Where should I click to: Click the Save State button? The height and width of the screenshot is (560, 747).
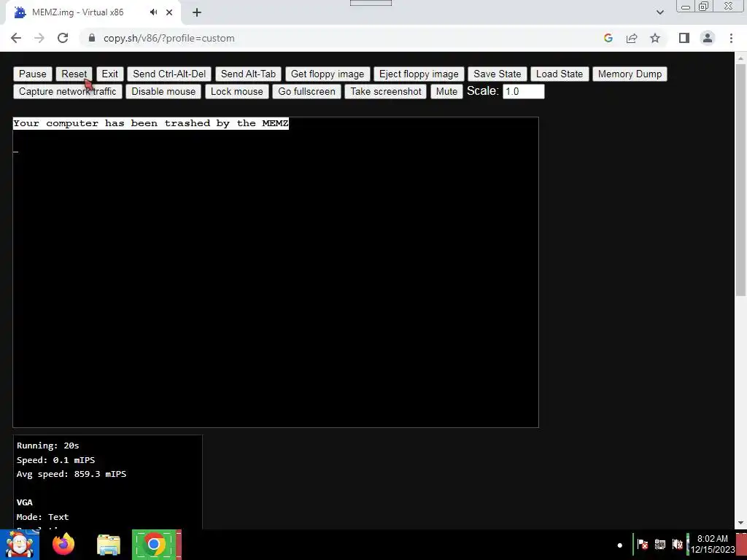click(498, 74)
